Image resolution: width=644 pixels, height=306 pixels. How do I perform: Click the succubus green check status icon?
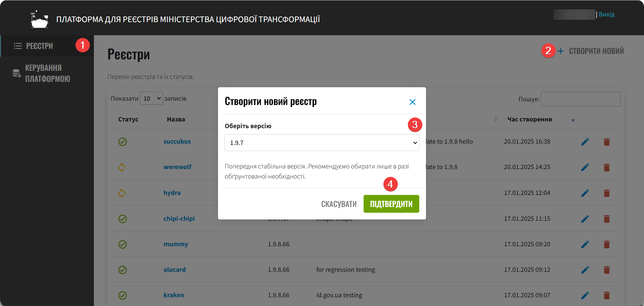coord(122,142)
